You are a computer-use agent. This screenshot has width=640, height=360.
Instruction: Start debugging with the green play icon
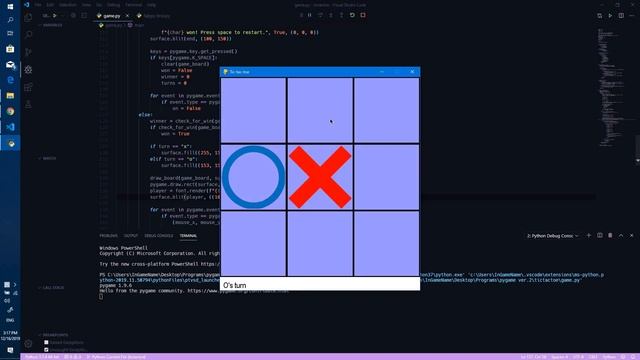click(54, 16)
